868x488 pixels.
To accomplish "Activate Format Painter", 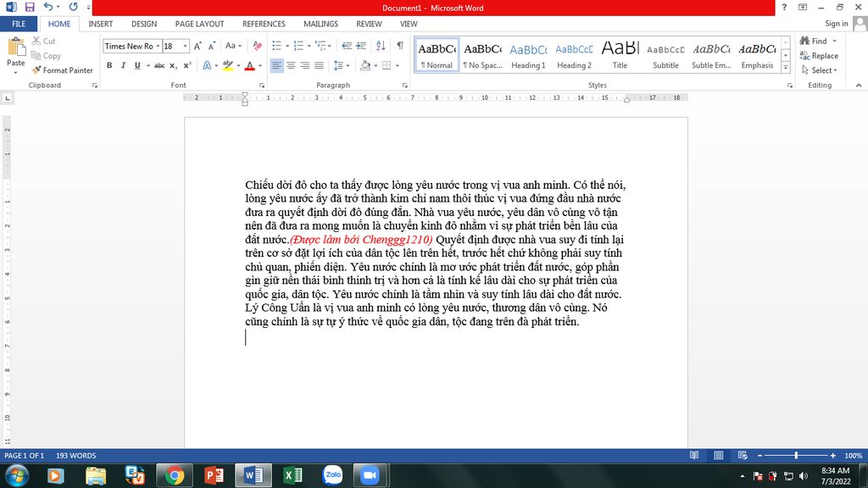I will point(62,70).
